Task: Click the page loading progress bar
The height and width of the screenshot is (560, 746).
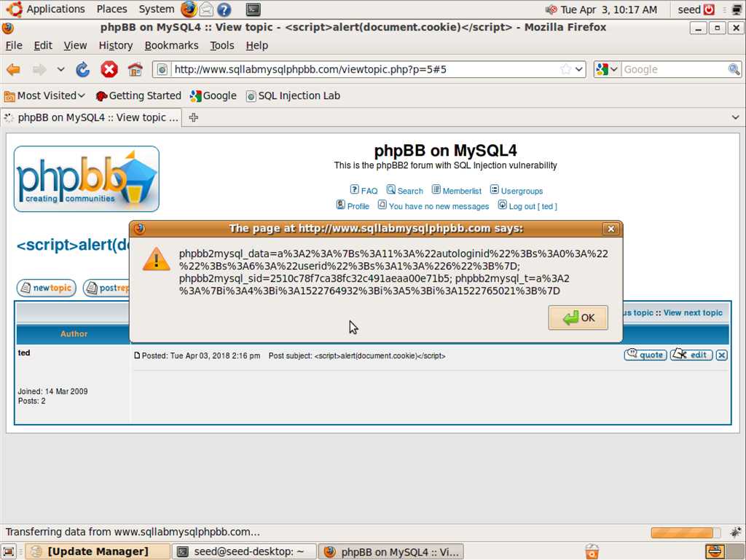Action: coord(686,532)
